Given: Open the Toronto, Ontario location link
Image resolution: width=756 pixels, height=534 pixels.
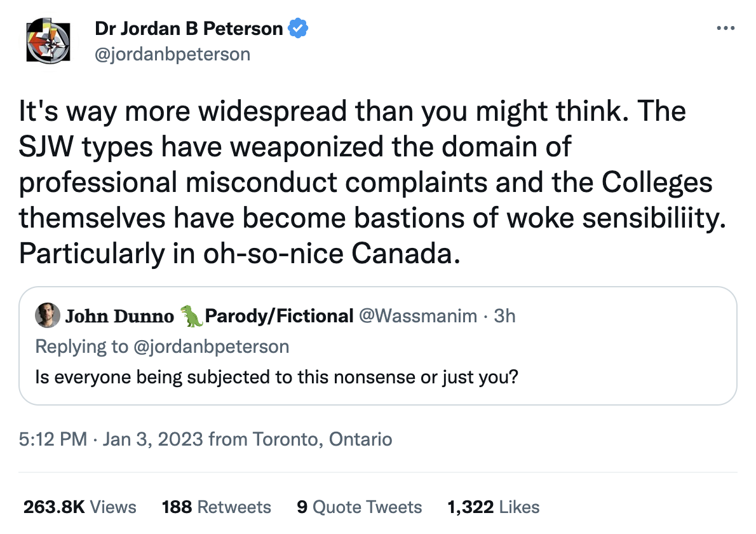Looking at the screenshot, I should point(322,439).
